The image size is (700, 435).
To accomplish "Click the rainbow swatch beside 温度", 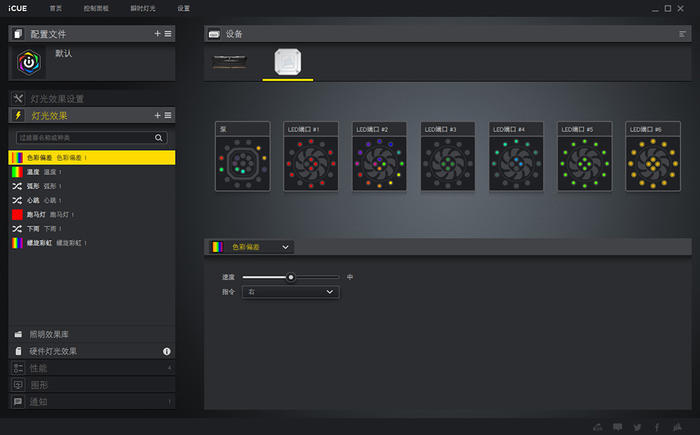I will click(x=17, y=172).
